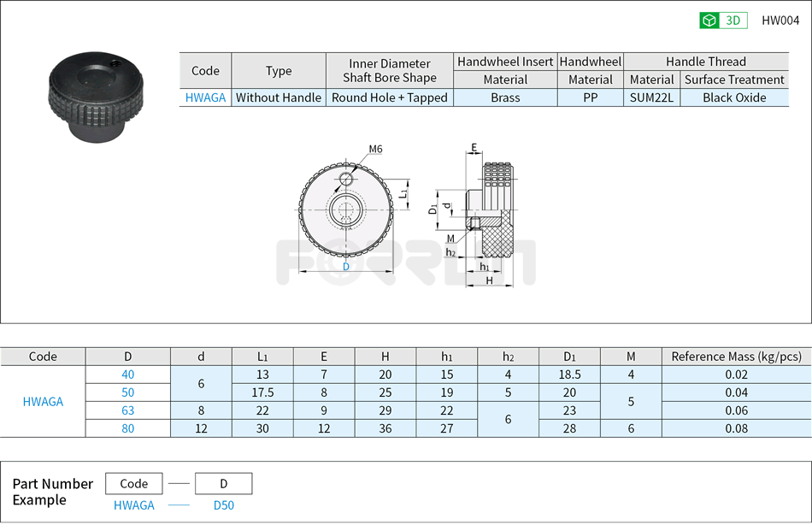The image size is (812, 525).
Task: Click the Code box in Part Number Example
Action: click(134, 483)
